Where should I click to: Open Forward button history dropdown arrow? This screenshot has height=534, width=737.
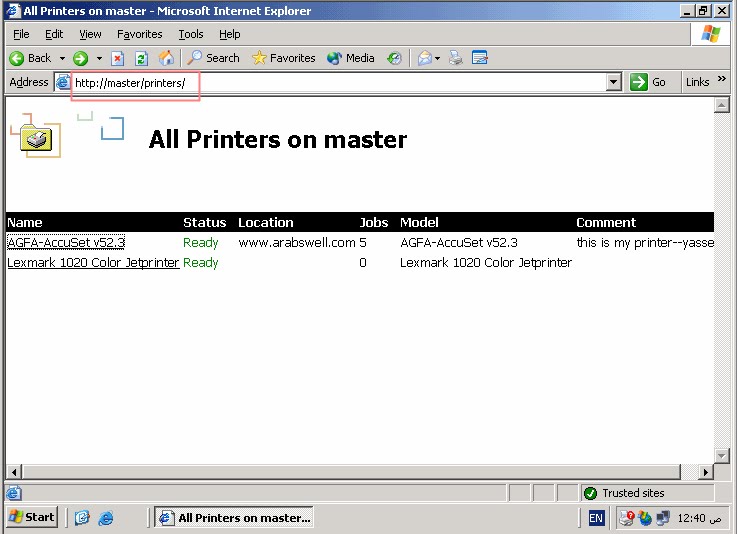click(99, 58)
